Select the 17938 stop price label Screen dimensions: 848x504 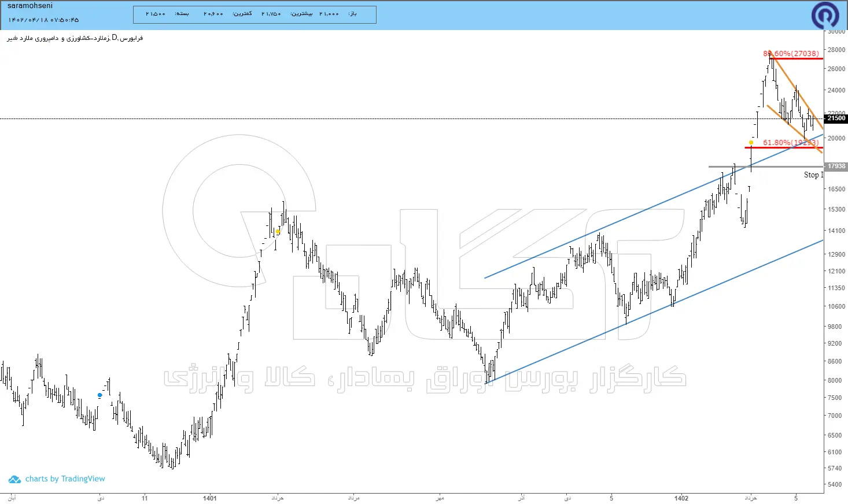(836, 166)
